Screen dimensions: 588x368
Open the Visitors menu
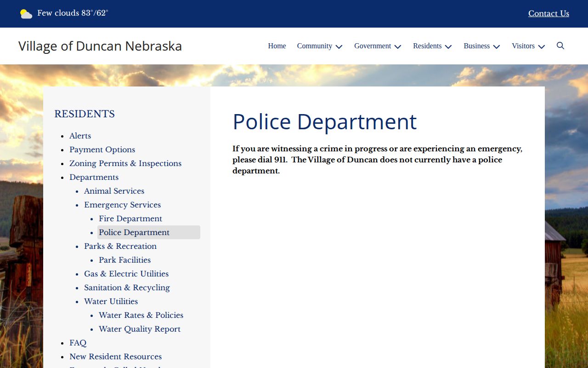[523, 46]
